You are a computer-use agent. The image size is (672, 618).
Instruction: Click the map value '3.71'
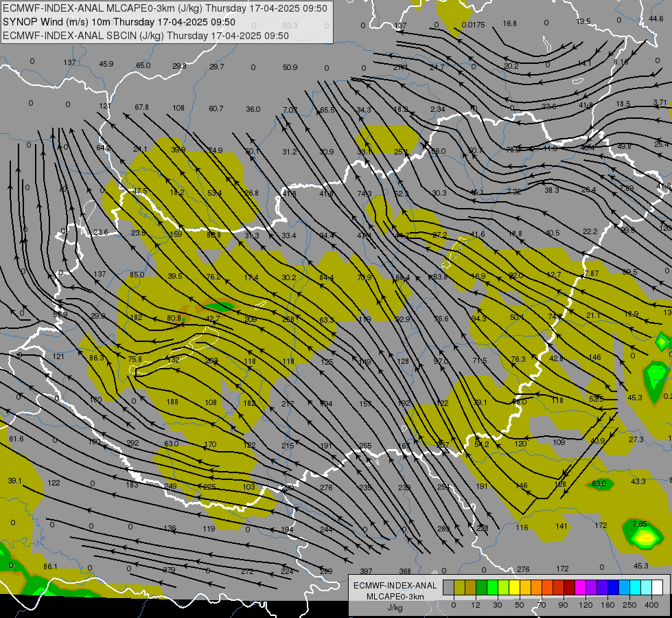click(660, 102)
